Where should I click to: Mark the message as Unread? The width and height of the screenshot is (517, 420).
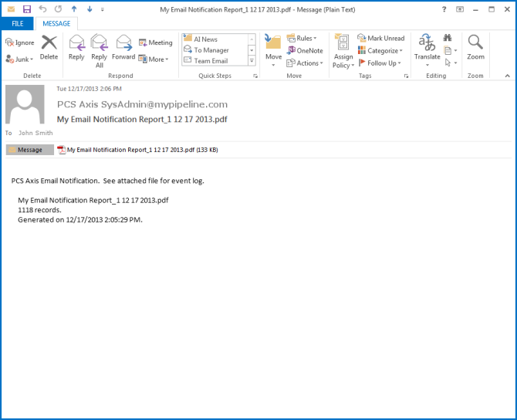(381, 39)
